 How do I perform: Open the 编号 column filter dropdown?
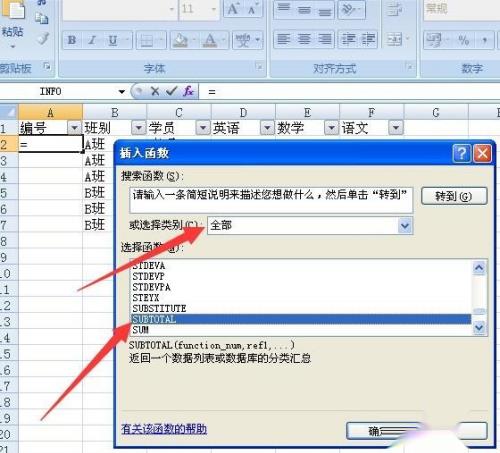pyautogui.click(x=74, y=128)
